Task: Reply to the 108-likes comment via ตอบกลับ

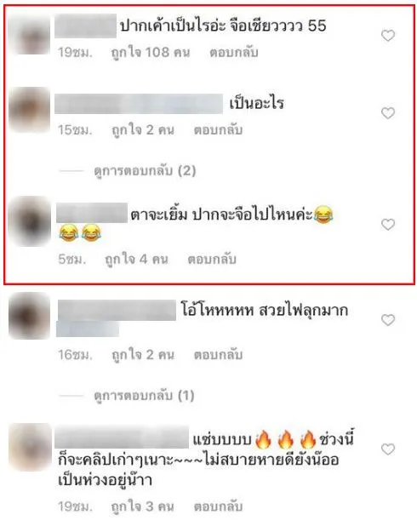Action: pyautogui.click(x=234, y=53)
